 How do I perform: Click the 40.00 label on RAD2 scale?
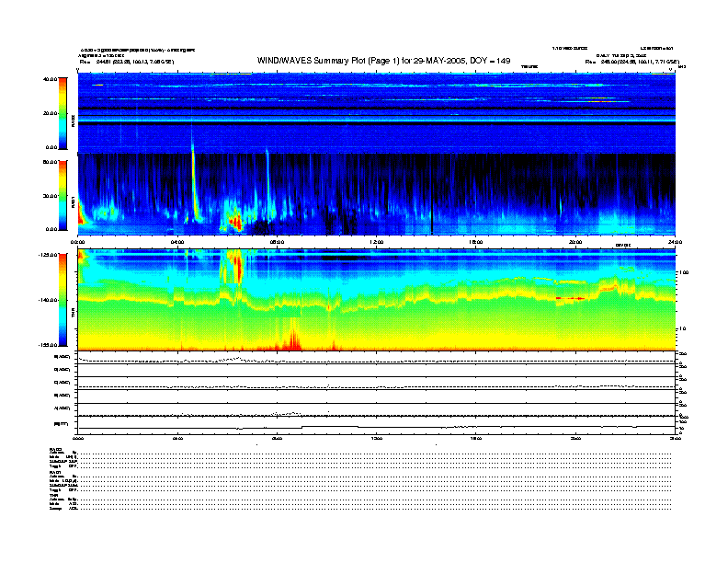pos(50,79)
